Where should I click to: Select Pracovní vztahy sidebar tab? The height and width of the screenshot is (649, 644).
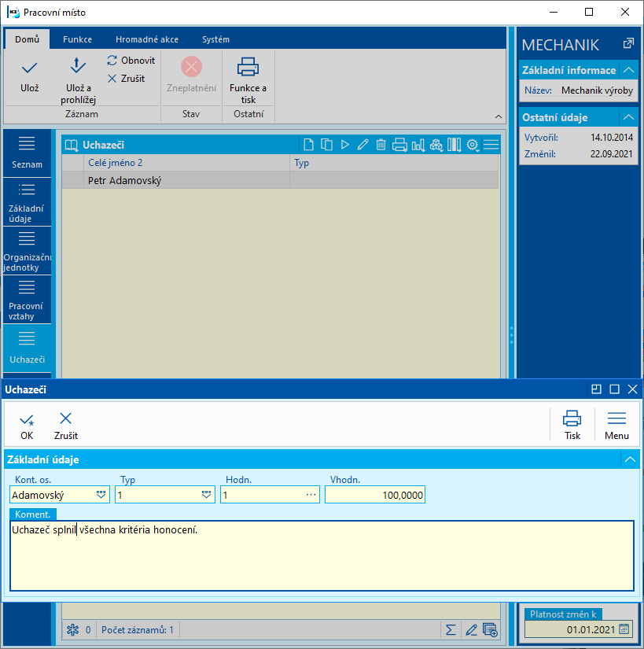coord(27,300)
